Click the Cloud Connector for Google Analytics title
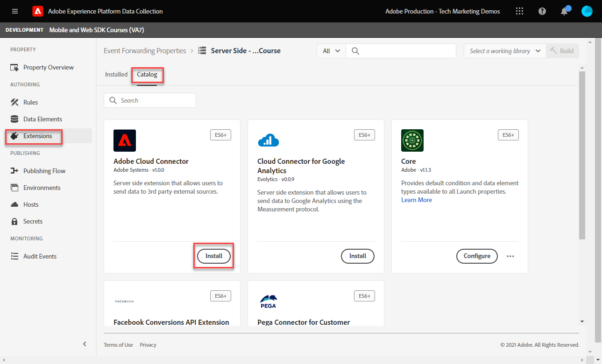Viewport: 602px width, 364px height. 301,166
